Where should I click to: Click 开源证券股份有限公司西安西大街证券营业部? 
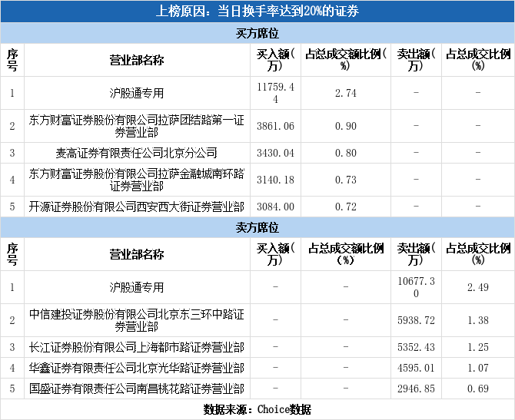click(x=137, y=207)
